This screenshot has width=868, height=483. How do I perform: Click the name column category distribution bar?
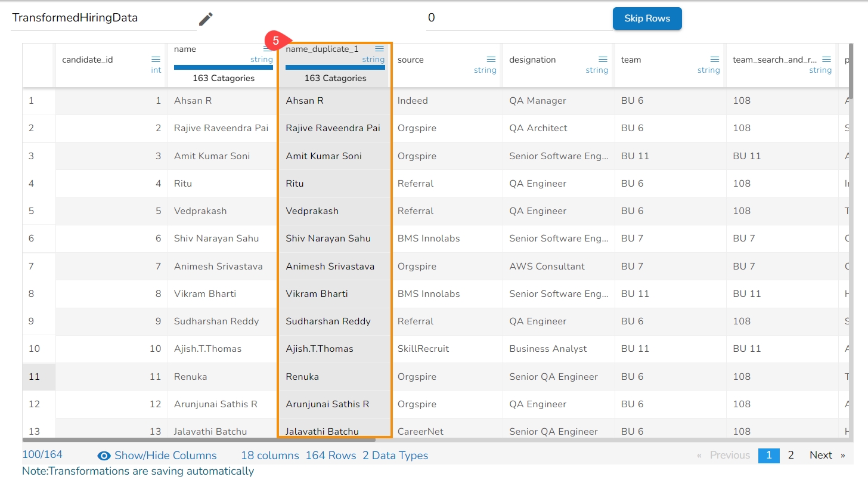(224, 67)
